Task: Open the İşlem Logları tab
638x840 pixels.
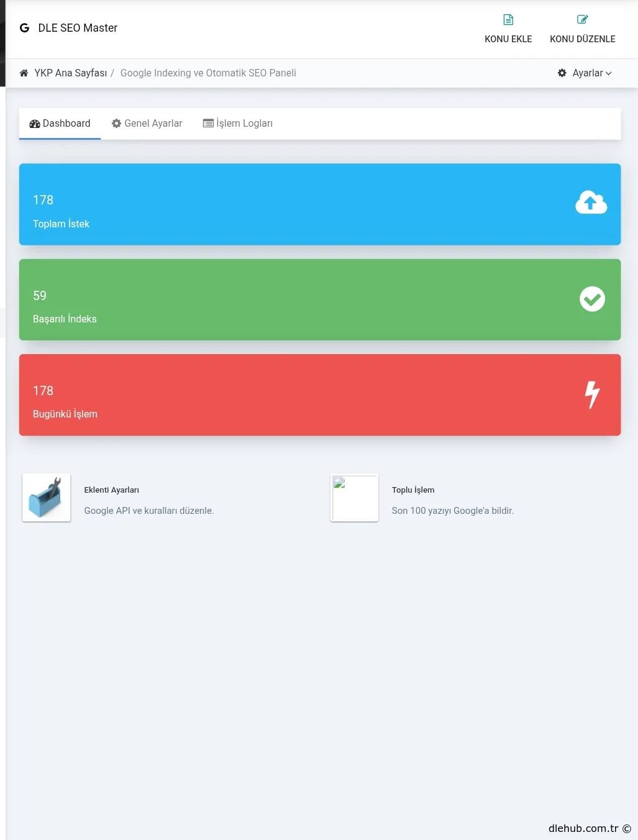Action: [x=238, y=123]
